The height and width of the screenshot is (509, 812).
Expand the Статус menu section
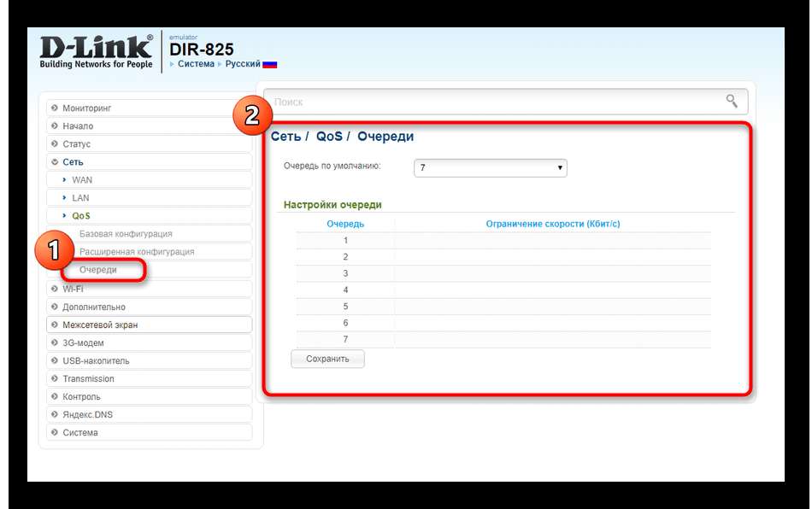pyautogui.click(x=149, y=143)
